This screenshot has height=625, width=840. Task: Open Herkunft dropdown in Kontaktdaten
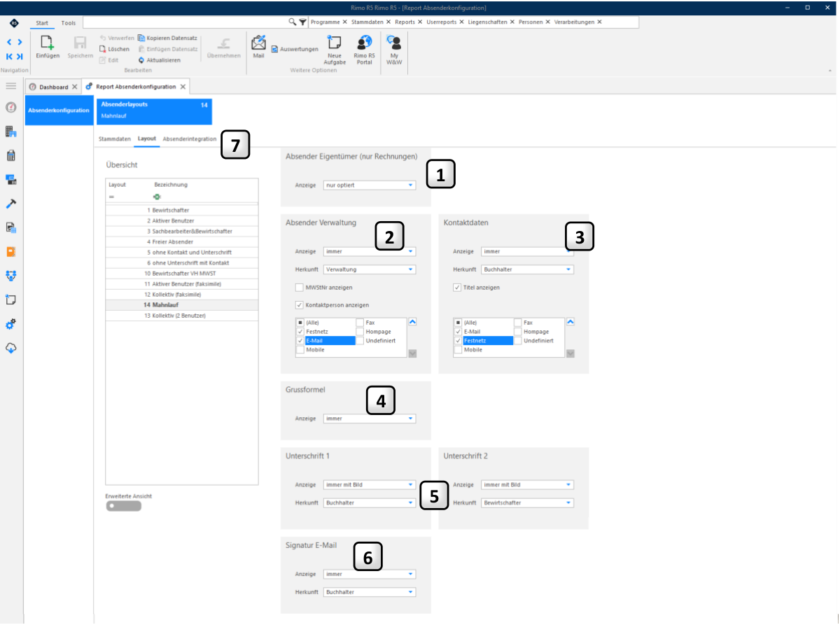coord(528,269)
